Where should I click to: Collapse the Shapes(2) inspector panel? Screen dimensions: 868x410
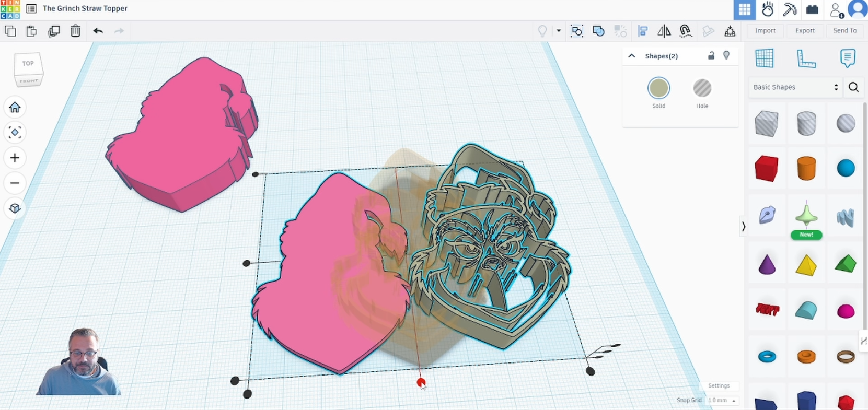click(632, 56)
